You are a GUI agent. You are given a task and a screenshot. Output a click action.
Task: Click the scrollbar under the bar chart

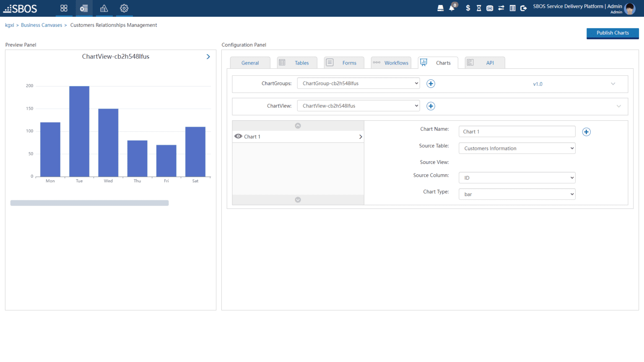(x=89, y=202)
